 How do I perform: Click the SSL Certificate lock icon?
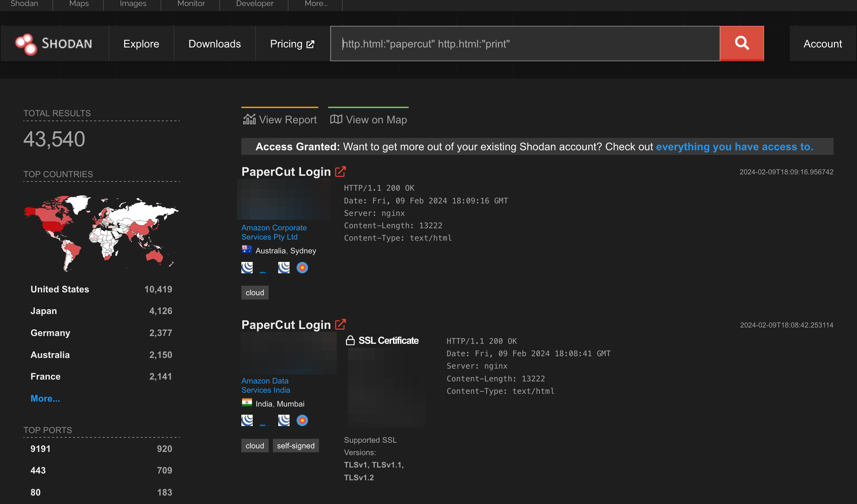[x=350, y=340]
